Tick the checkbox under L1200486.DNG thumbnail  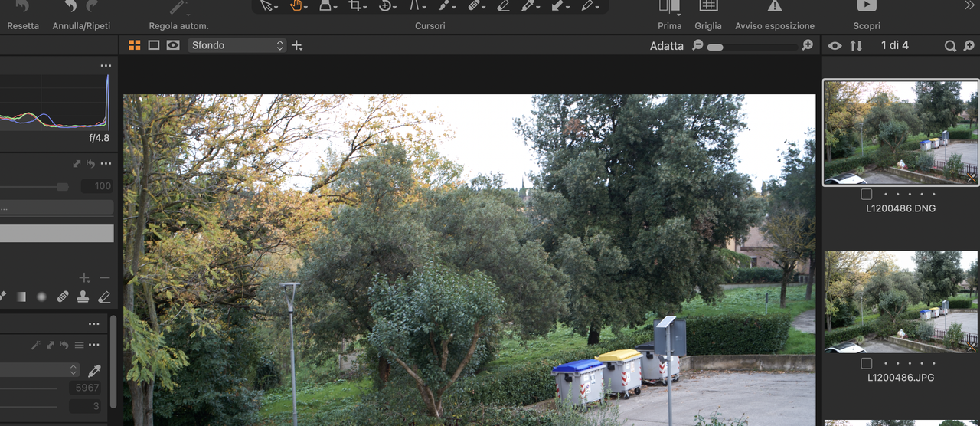pos(866,194)
